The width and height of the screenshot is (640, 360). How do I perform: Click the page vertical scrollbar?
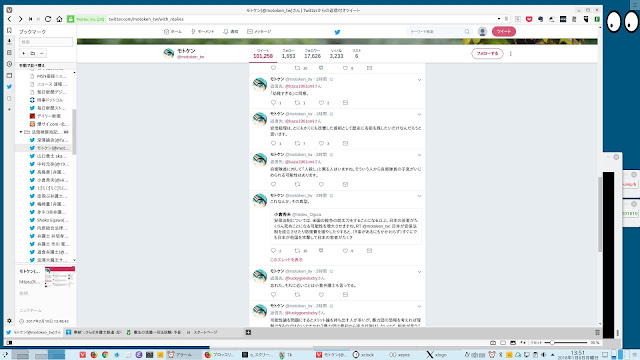click(x=600, y=214)
